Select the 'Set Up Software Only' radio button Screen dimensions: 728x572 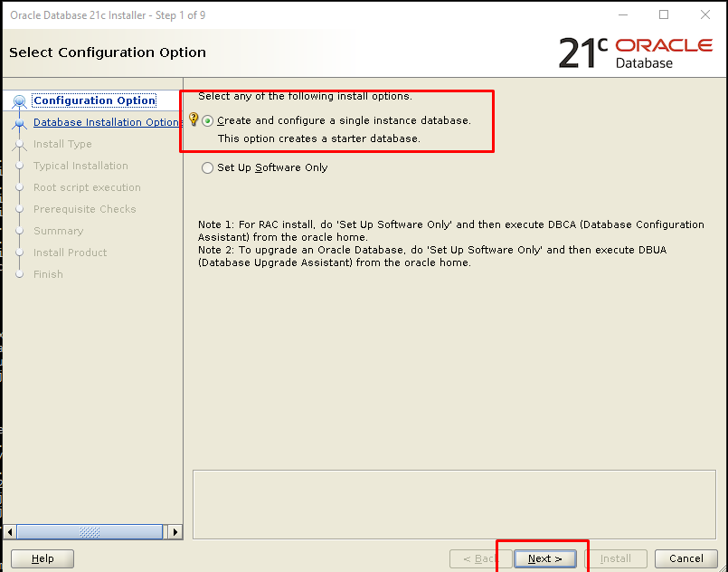(x=207, y=167)
